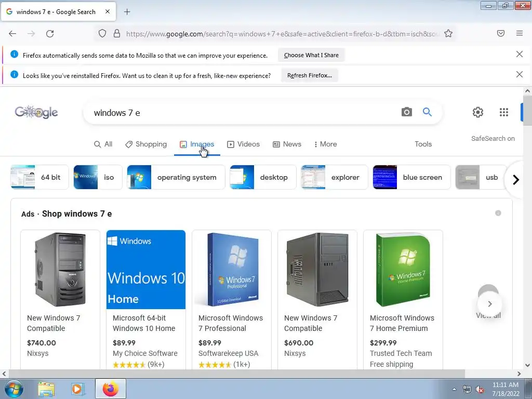Select the 'desktop' suggestion chip
Image resolution: width=532 pixels, height=399 pixels.
pos(263,177)
